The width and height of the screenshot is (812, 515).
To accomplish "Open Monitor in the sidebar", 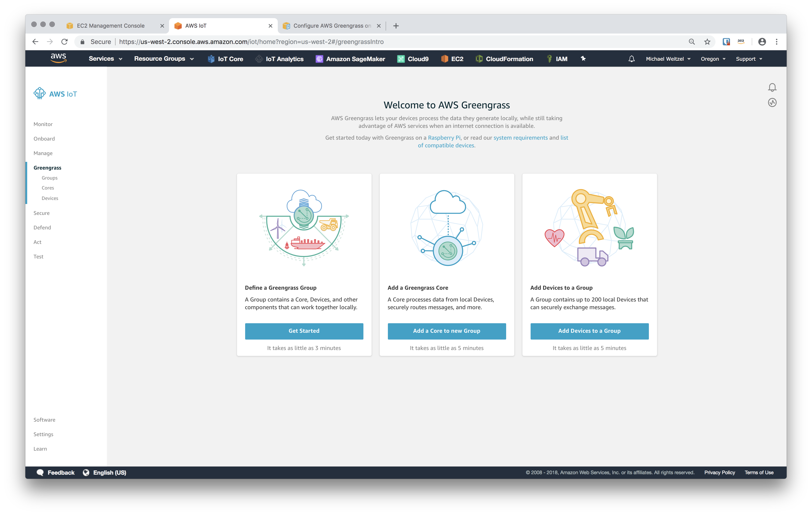I will [x=43, y=124].
